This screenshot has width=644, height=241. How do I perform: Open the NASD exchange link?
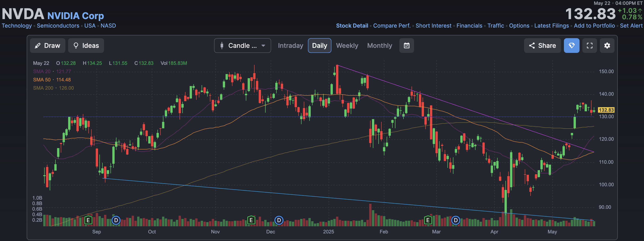[108, 26]
